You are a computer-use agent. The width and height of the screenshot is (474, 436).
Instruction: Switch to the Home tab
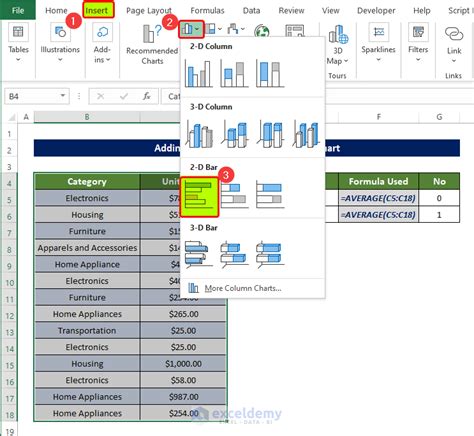[x=56, y=11]
